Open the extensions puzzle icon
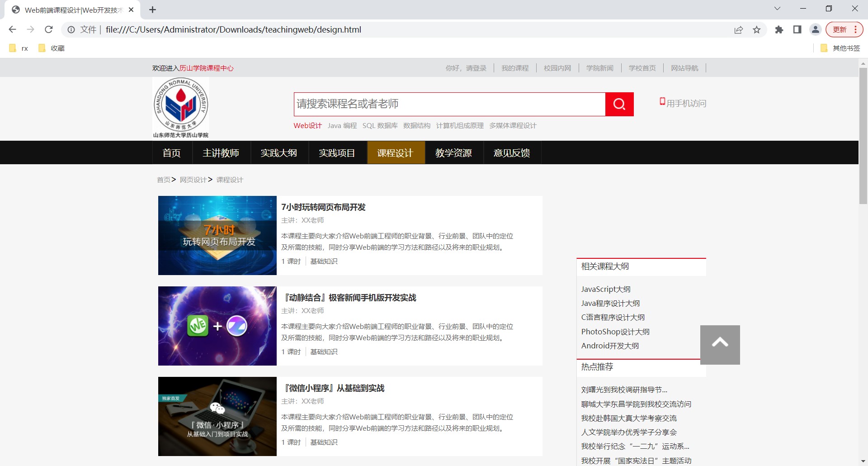 (779, 30)
